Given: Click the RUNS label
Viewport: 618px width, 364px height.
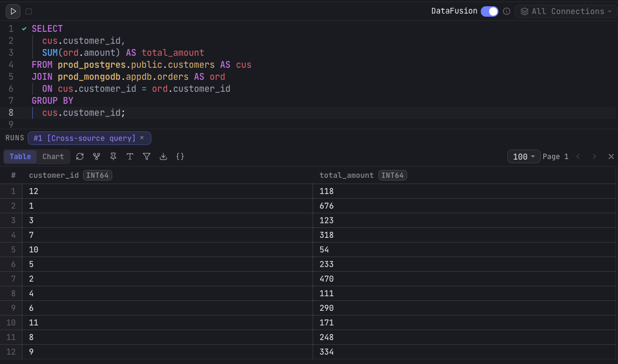Looking at the screenshot, I should (x=15, y=138).
